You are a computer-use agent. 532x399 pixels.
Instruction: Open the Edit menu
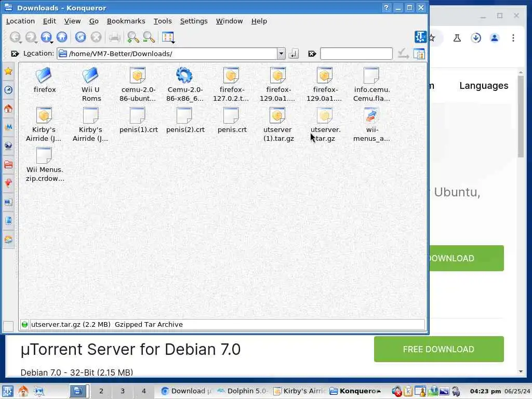click(49, 21)
